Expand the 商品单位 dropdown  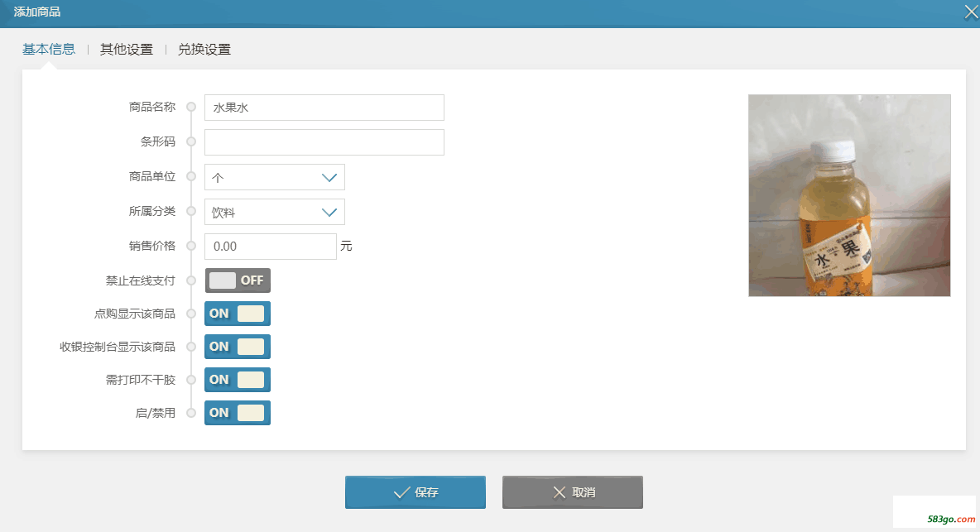coord(274,177)
